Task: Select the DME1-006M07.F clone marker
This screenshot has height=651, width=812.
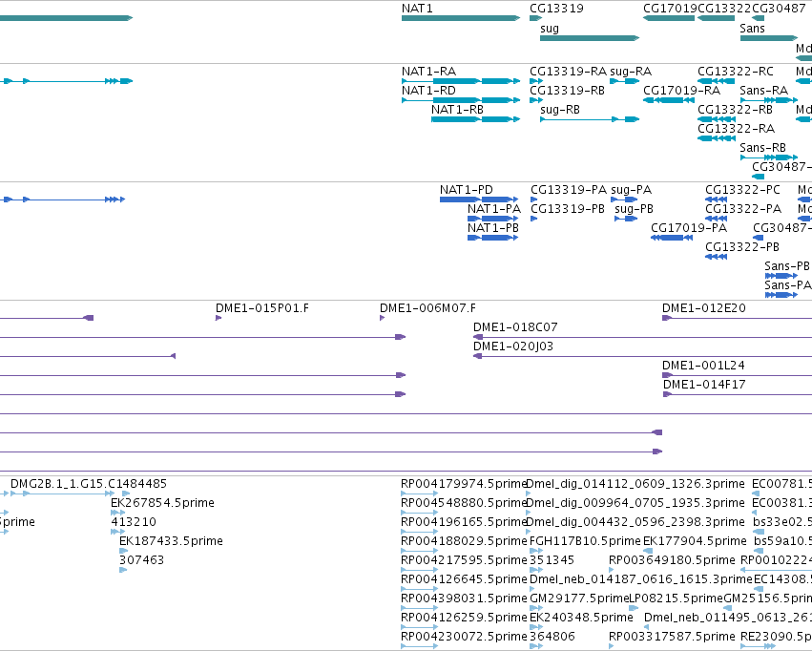Action: (x=383, y=318)
